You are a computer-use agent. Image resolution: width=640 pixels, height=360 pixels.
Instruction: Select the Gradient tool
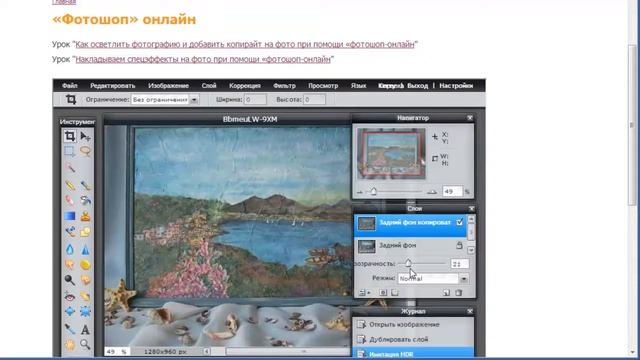[70, 216]
